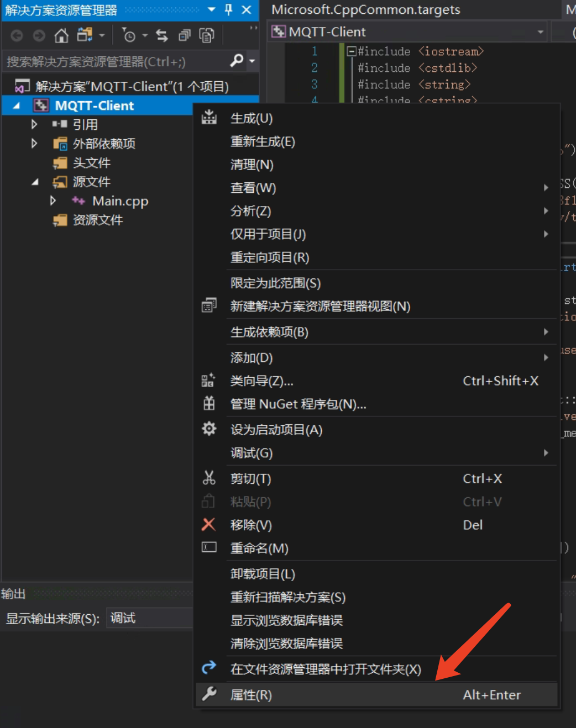Click the sync with active document icon
The height and width of the screenshot is (728, 576).
162,36
